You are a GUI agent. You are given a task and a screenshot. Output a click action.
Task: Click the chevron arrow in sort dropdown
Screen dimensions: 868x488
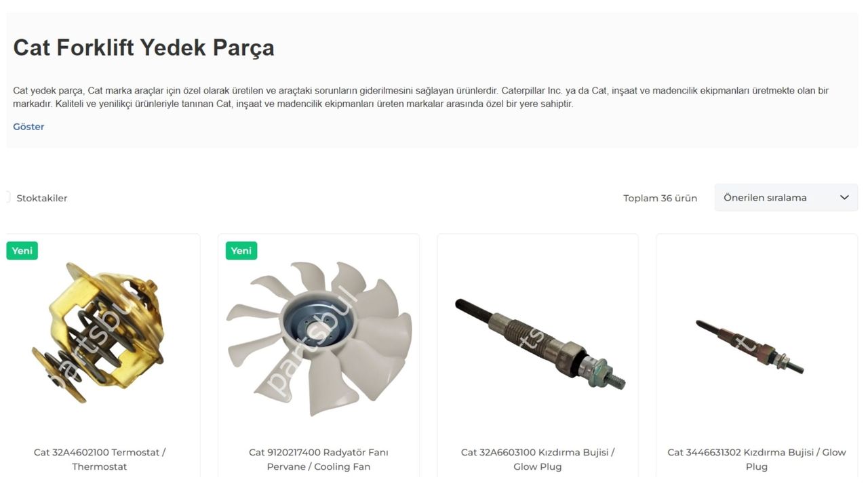[x=844, y=197]
